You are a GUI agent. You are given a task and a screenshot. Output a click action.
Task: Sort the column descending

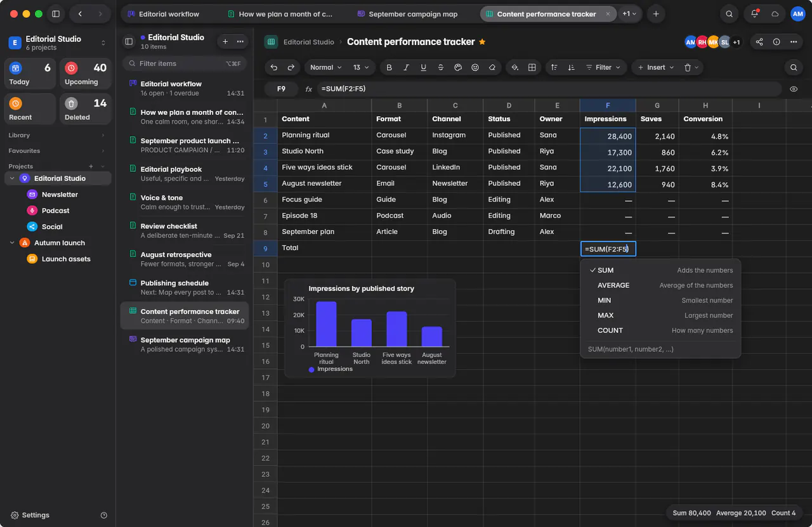click(x=572, y=67)
